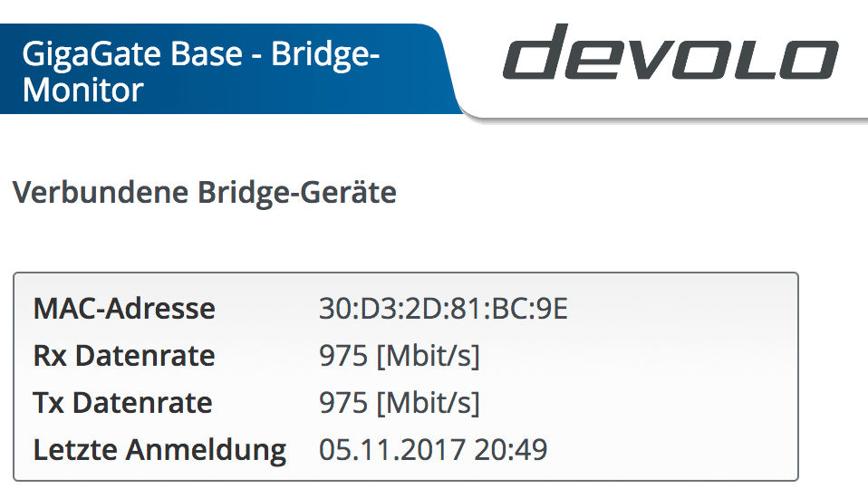Click the date portion 05.11.2017

[x=391, y=450]
